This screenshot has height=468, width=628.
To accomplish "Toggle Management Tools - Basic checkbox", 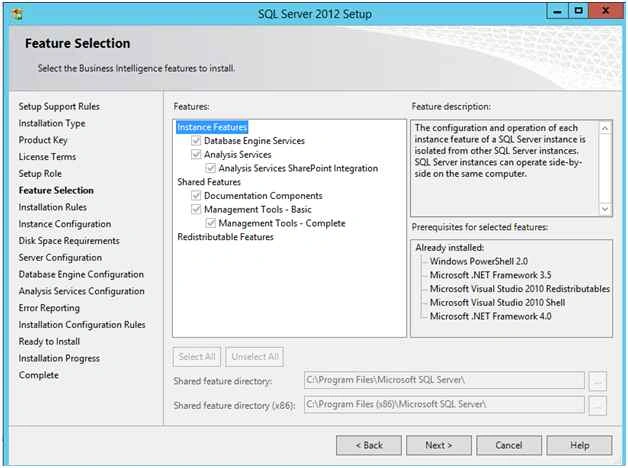I will click(x=196, y=209).
